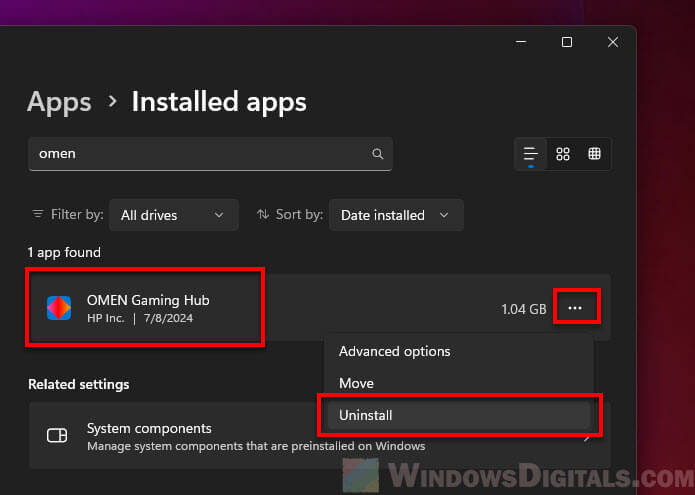Click the app search field containing omen
This screenshot has width=695, height=495.
(x=210, y=154)
